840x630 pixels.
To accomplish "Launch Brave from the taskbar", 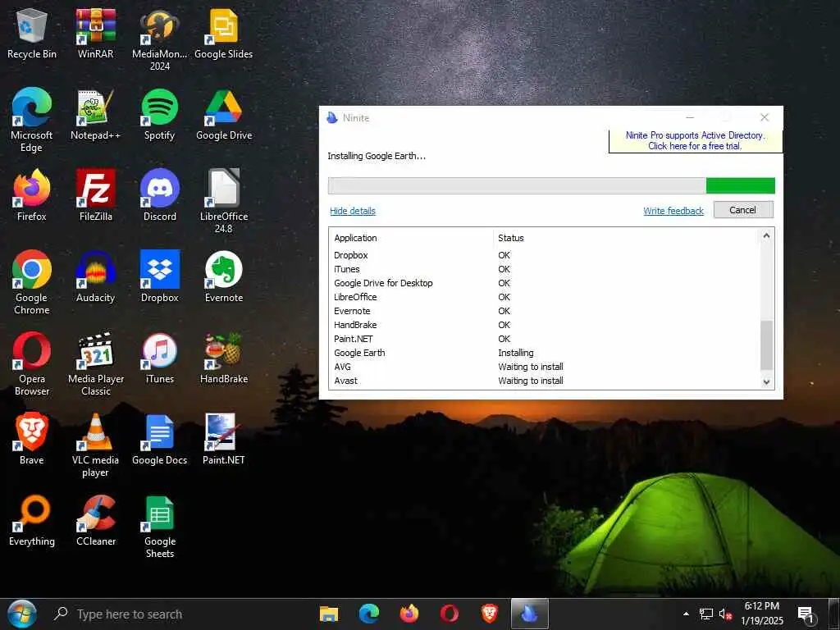I will click(489, 614).
